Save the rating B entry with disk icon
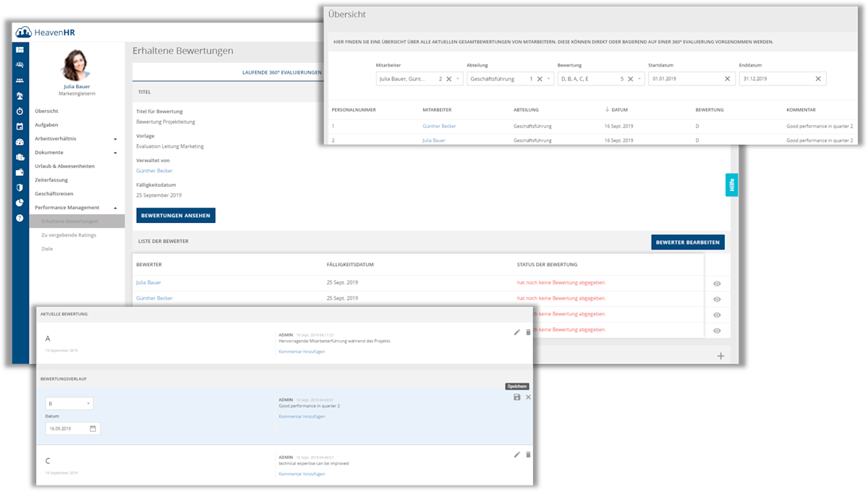Viewport: 868px width, 492px height. point(516,397)
